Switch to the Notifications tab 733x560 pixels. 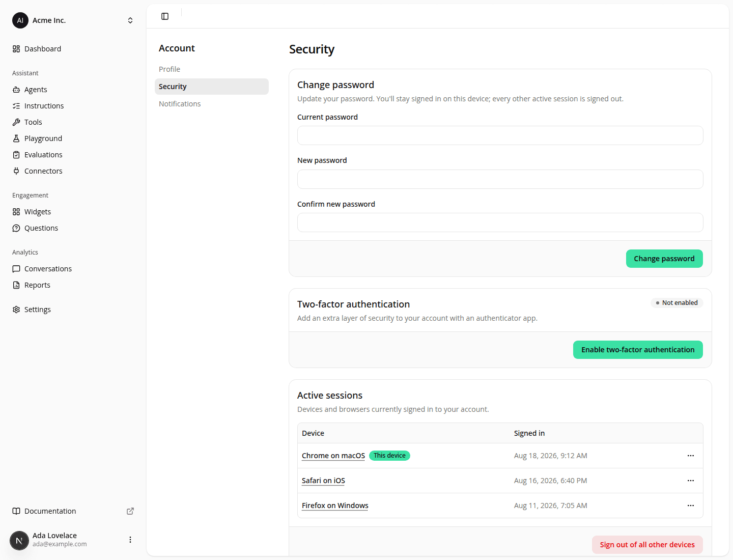click(x=212, y=104)
